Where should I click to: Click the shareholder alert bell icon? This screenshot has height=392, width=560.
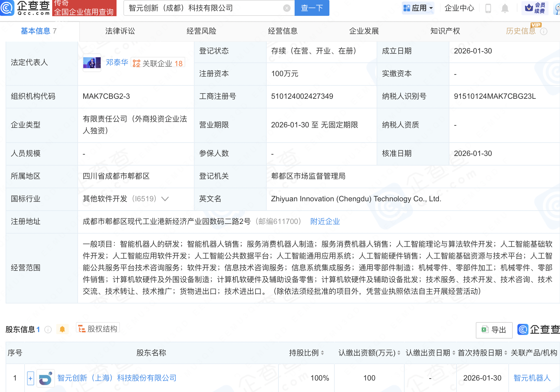click(62, 329)
